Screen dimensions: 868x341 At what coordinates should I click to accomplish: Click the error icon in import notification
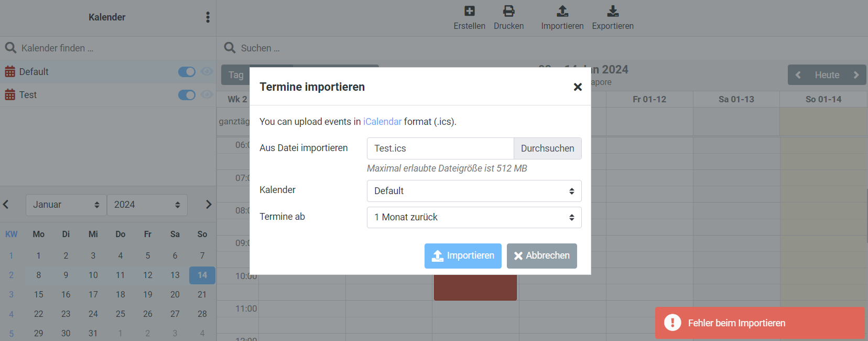(672, 323)
